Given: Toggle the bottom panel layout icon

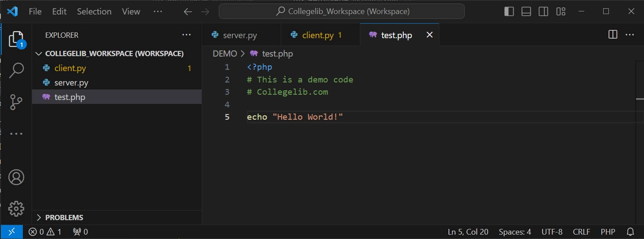Looking at the screenshot, I should pos(526,11).
